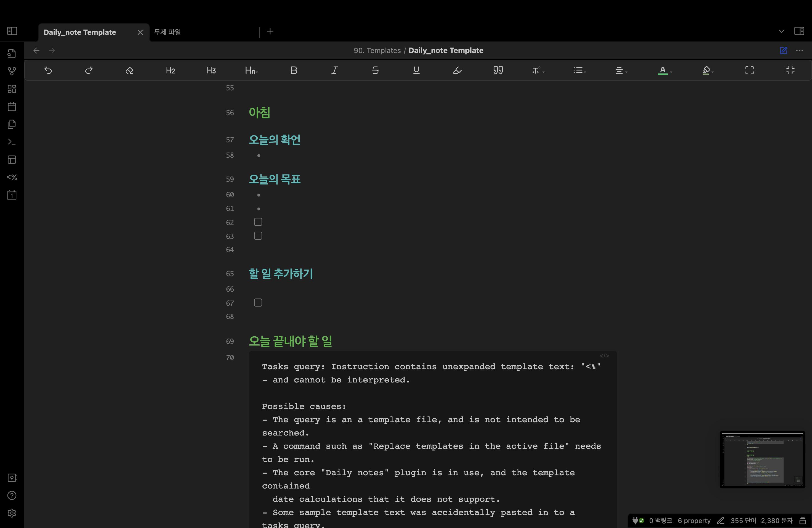Toggle italic formatting
Screen dimensions: 812x528
point(335,70)
